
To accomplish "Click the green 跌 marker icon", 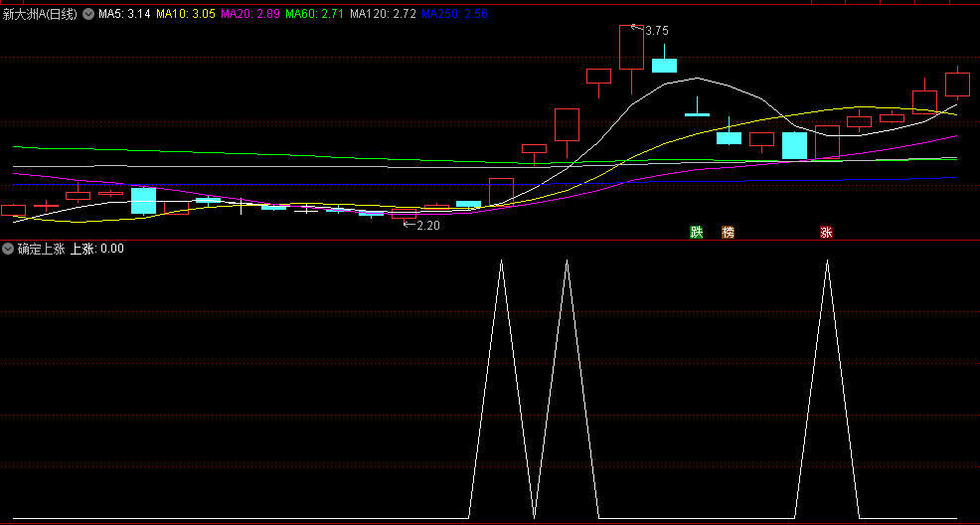I will [697, 233].
